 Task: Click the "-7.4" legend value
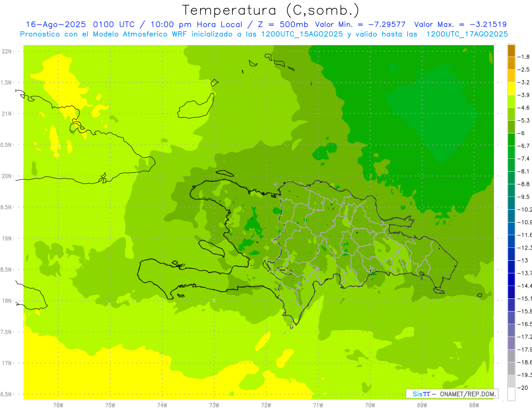click(x=524, y=159)
